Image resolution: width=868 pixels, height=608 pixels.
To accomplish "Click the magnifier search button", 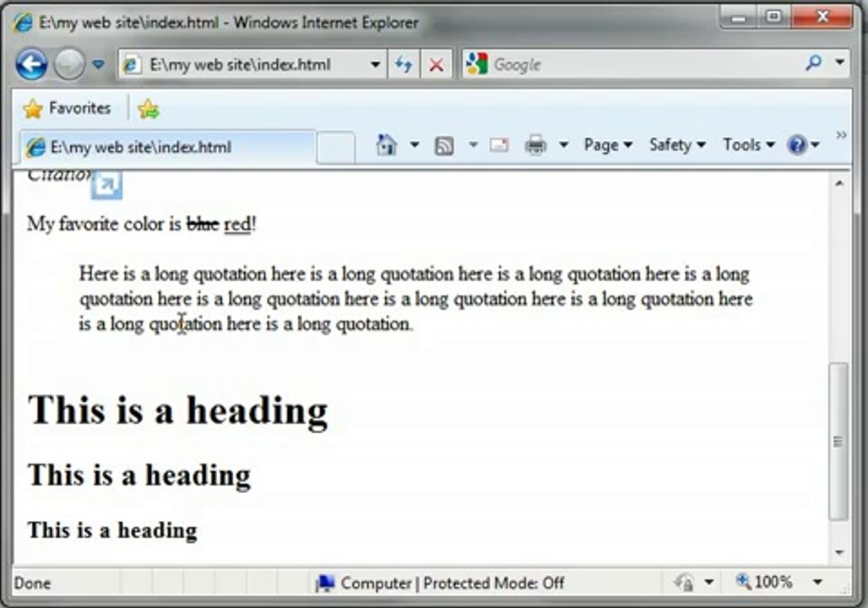I will (x=813, y=62).
